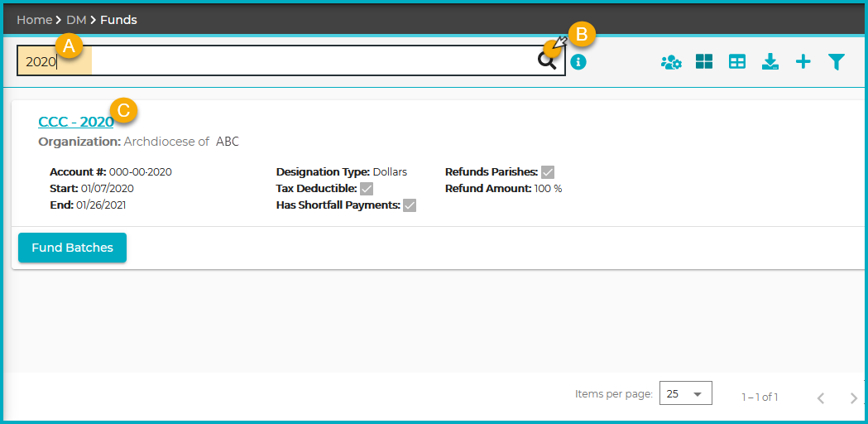This screenshot has width=868, height=424.
Task: Click the Fund Batches button
Action: pyautogui.click(x=73, y=248)
